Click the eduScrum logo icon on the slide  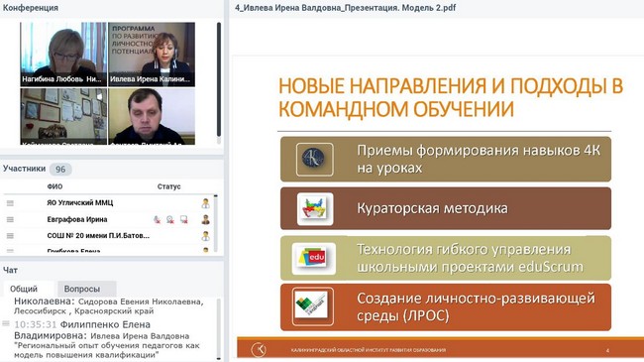click(x=314, y=258)
